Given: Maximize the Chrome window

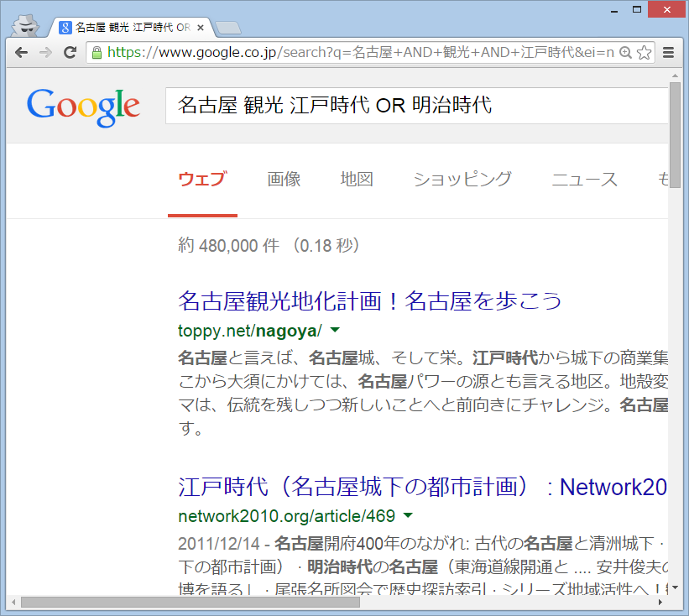Looking at the screenshot, I should tap(637, 9).
